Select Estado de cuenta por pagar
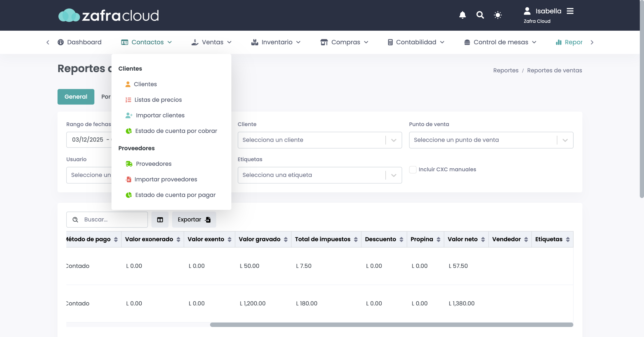 point(175,195)
